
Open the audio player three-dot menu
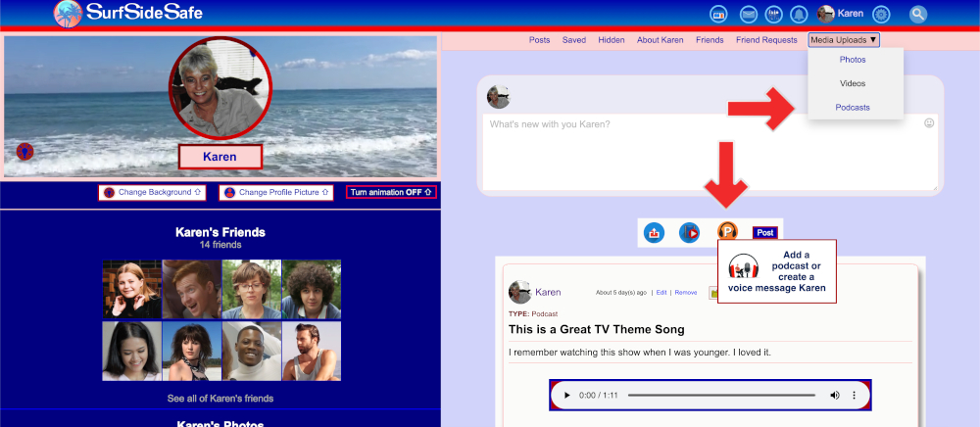[x=855, y=395]
